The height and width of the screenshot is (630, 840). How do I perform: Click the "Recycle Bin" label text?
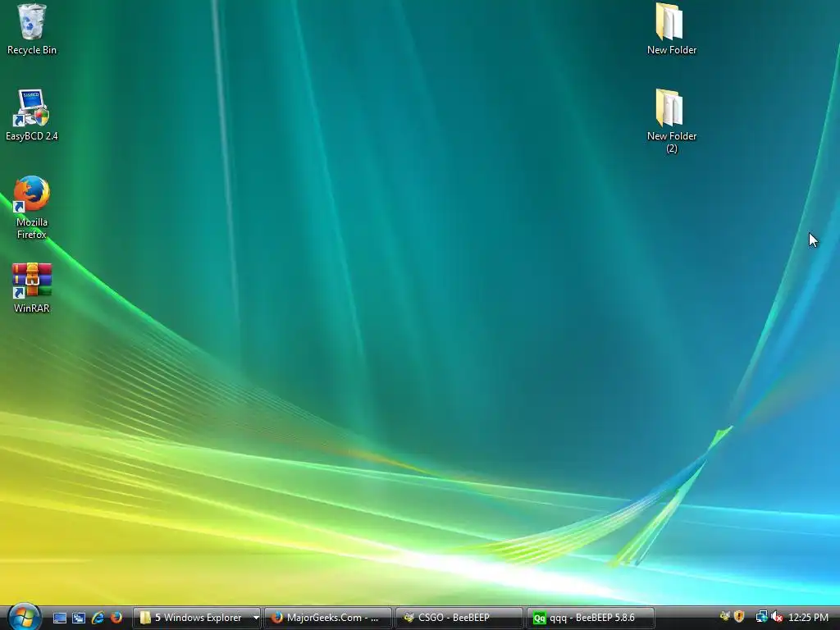[32, 50]
